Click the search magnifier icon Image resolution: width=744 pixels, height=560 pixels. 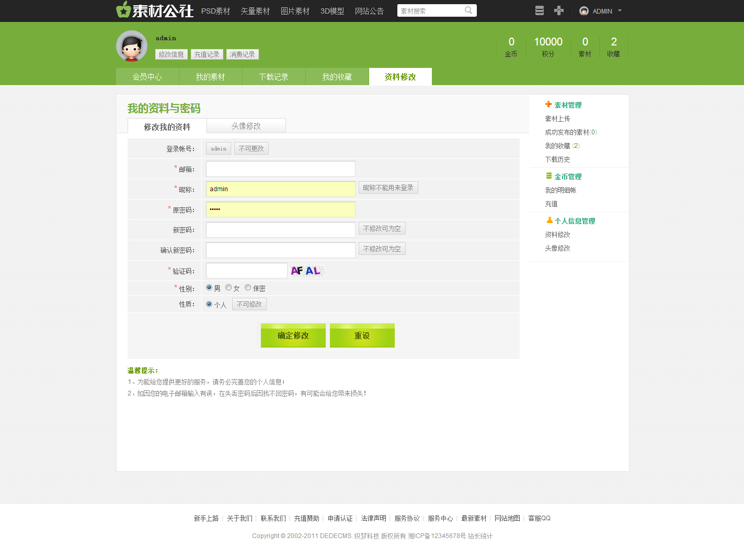[x=468, y=10]
